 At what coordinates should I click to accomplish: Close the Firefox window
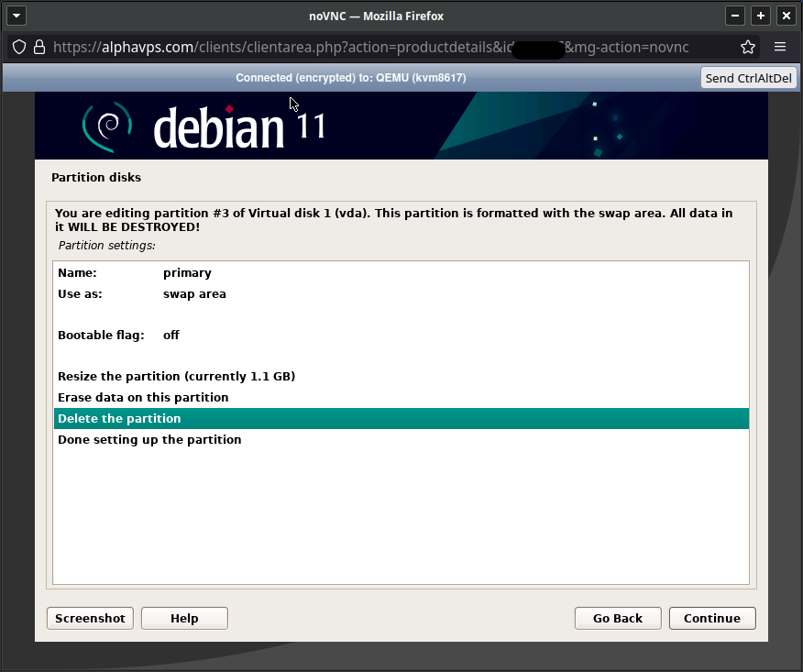[x=786, y=16]
